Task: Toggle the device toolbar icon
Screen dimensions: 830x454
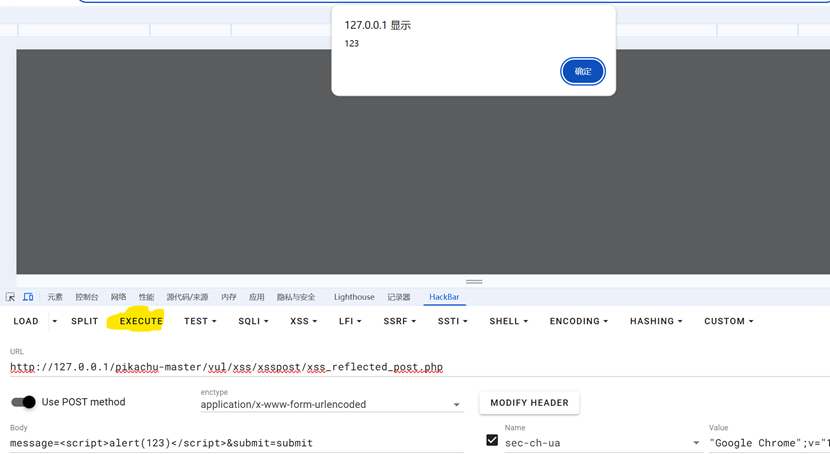Action: point(28,297)
